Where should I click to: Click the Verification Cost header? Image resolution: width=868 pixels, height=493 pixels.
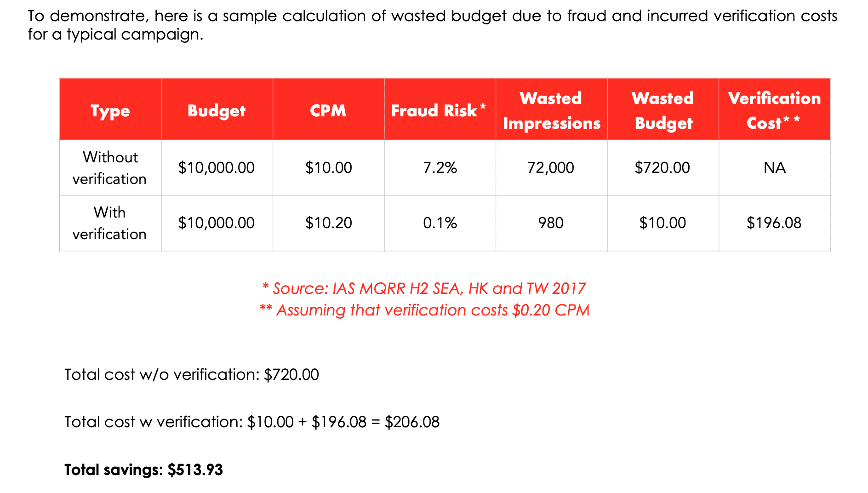[774, 111]
